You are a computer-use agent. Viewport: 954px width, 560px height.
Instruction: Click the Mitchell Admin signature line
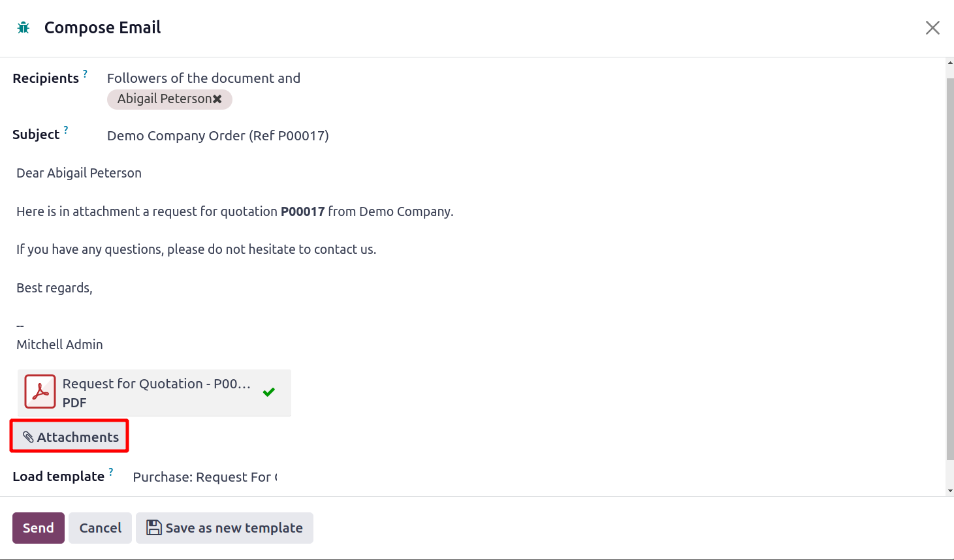59,345
